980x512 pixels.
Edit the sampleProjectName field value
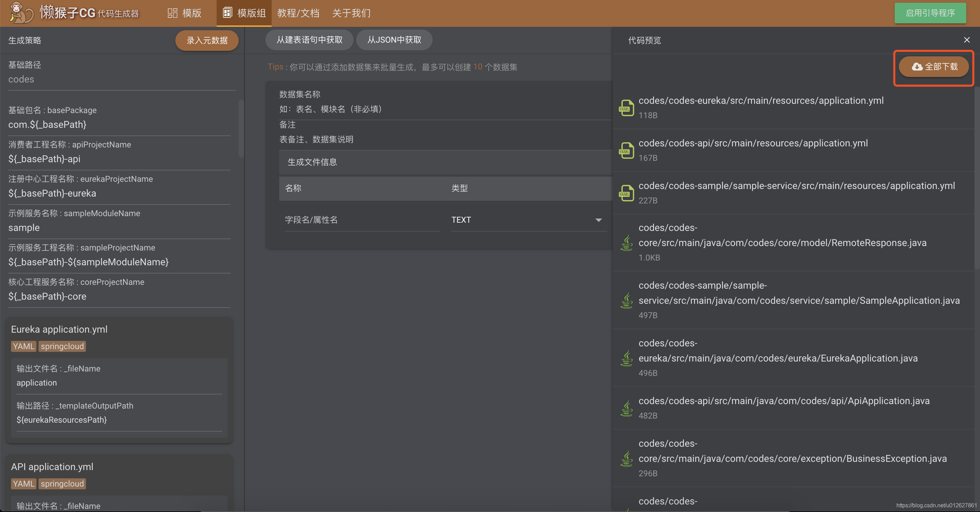(119, 262)
